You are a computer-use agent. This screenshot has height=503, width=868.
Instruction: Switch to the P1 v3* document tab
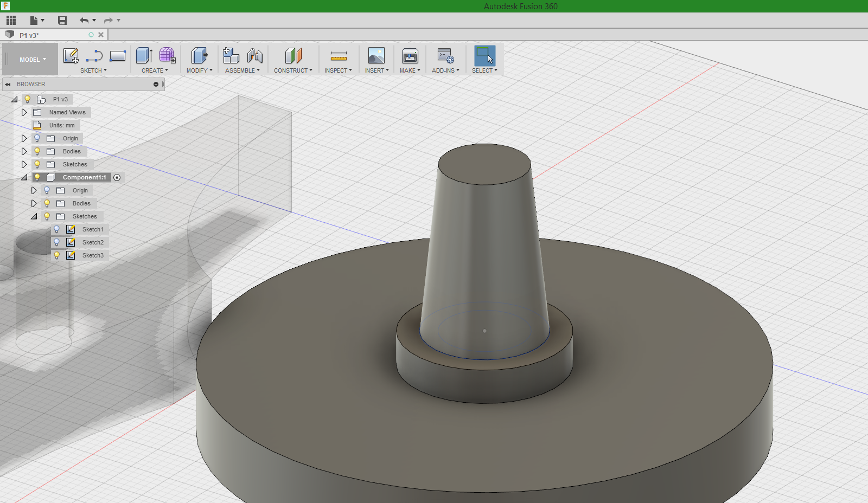29,35
